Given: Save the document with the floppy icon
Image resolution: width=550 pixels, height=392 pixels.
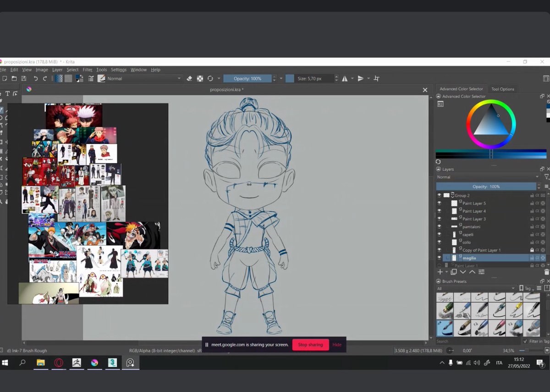Looking at the screenshot, I should tap(23, 78).
